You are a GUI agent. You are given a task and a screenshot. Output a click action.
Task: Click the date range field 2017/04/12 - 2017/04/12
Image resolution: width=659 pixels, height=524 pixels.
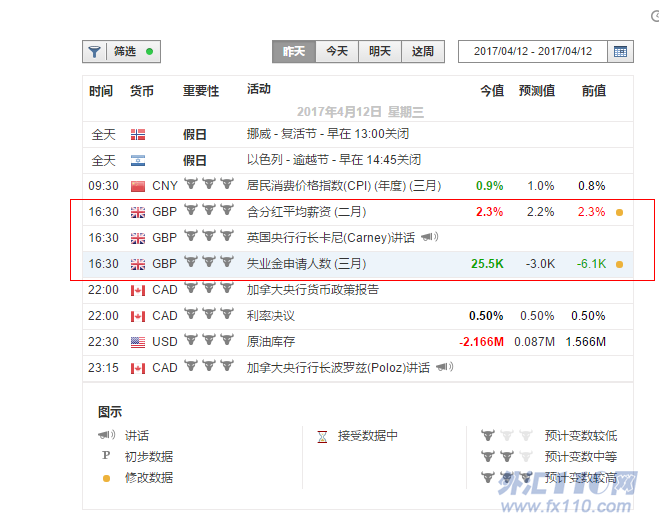(x=533, y=51)
